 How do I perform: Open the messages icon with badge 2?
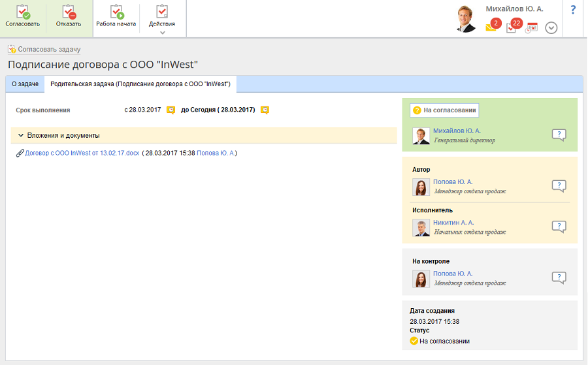[493, 26]
